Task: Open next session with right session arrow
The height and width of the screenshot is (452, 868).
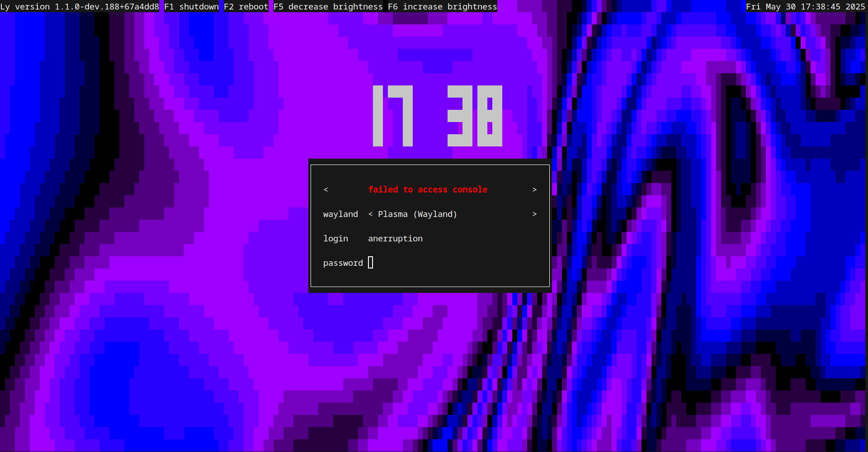Action: (x=535, y=214)
